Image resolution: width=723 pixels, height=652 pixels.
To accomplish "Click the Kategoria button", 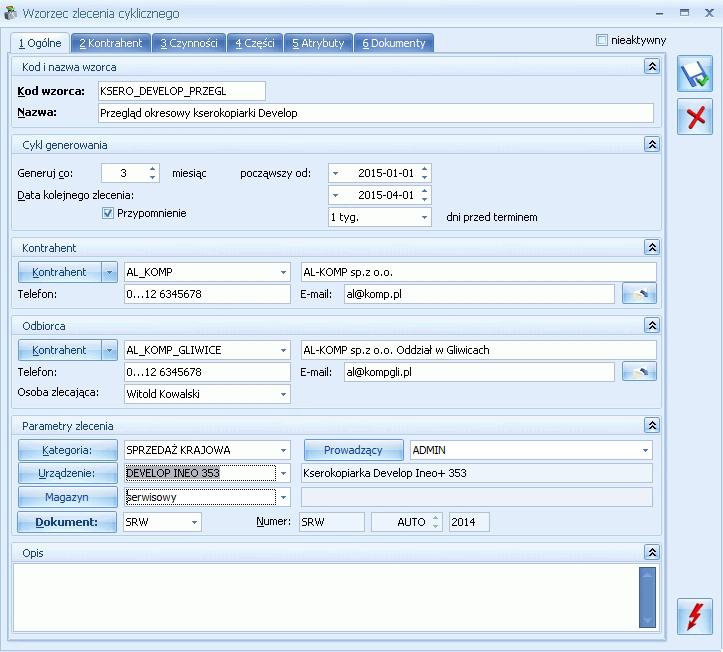I will click(x=67, y=450).
